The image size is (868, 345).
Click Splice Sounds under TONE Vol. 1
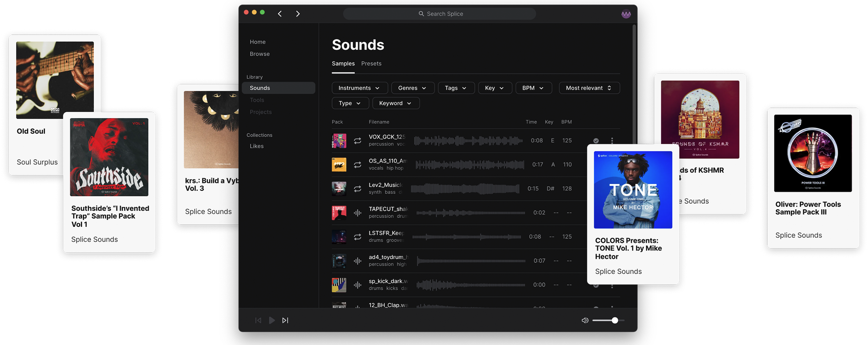(x=618, y=271)
